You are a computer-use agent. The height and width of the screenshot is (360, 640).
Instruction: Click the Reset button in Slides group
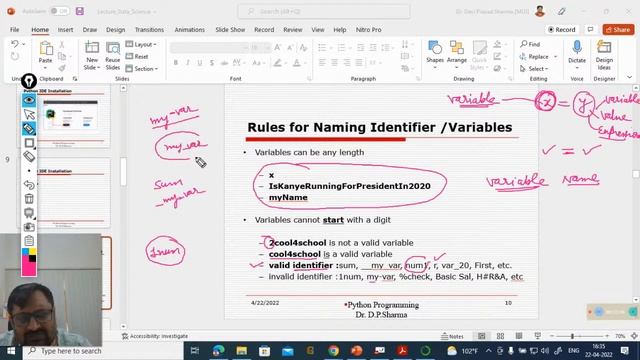137,56
